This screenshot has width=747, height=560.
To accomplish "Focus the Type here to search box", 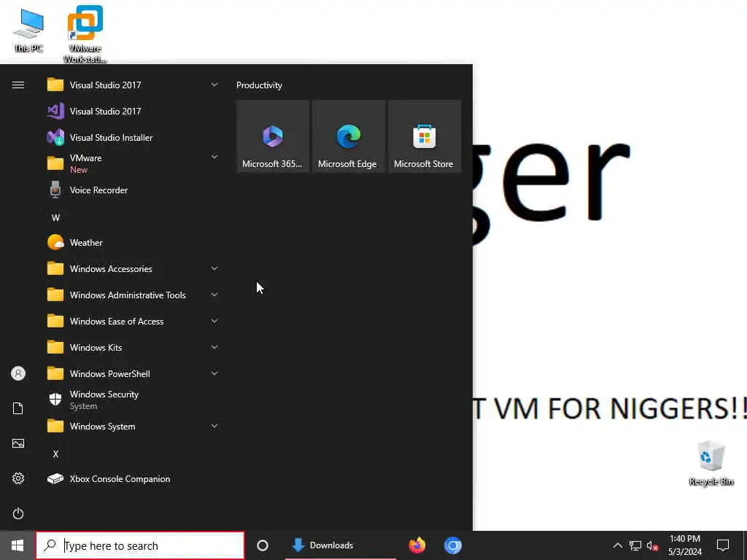I will 140,545.
